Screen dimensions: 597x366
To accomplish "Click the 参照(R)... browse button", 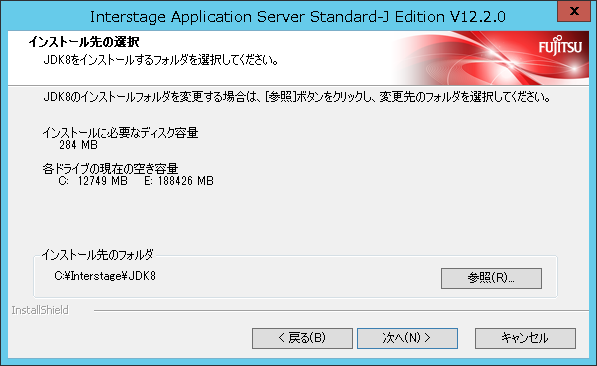I will [491, 278].
